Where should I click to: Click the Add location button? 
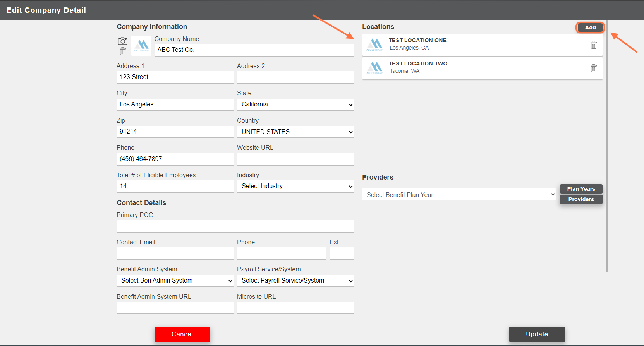tap(590, 27)
